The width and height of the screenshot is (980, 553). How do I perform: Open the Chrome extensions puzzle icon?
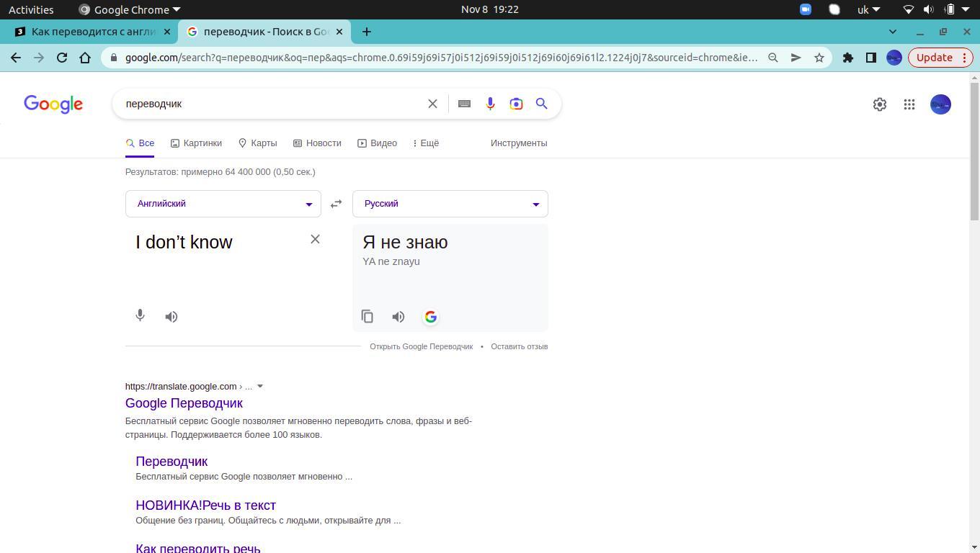[848, 58]
